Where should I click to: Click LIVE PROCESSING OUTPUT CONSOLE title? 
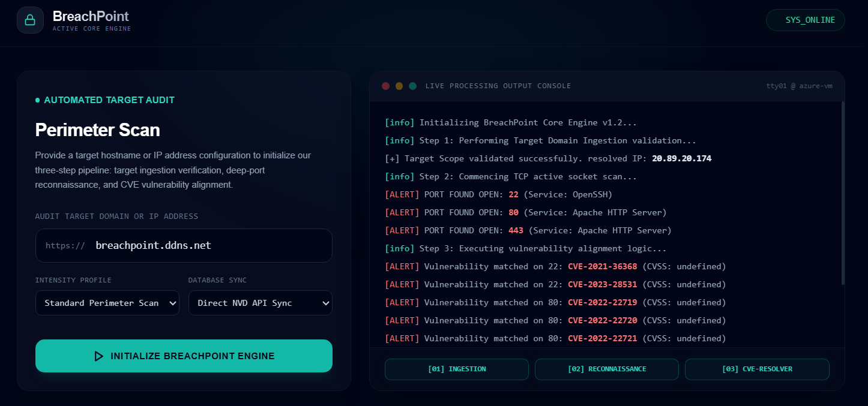click(x=498, y=86)
